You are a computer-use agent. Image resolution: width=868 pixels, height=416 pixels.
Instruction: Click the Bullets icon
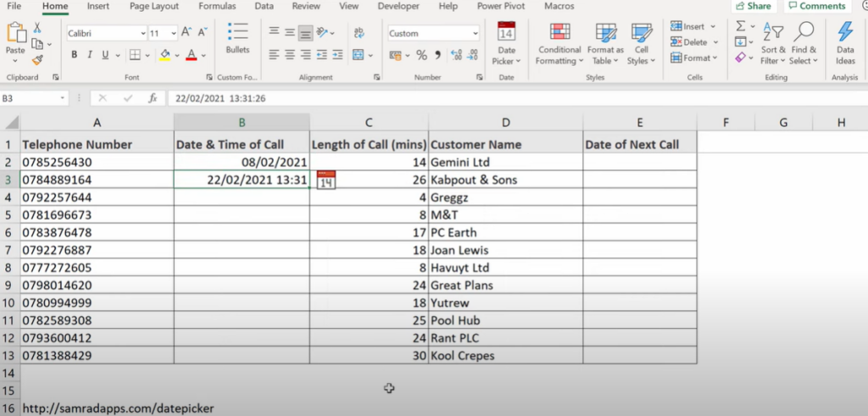point(237,37)
